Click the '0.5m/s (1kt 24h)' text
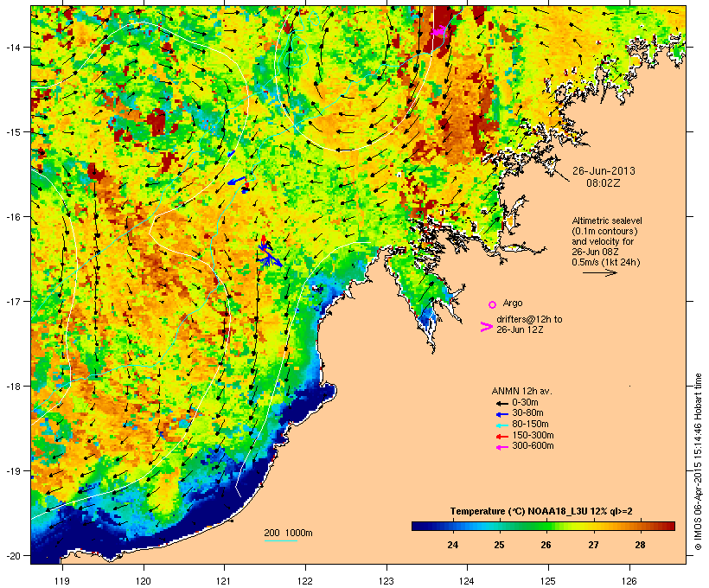 click(x=606, y=262)
